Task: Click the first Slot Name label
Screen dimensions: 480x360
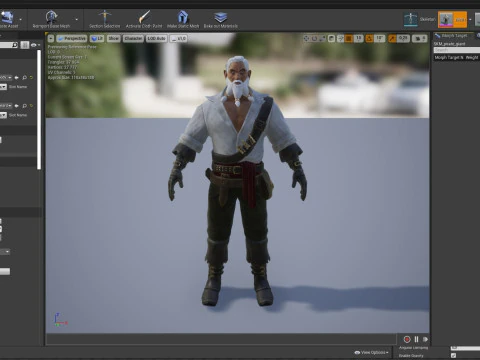Action: click(18, 87)
